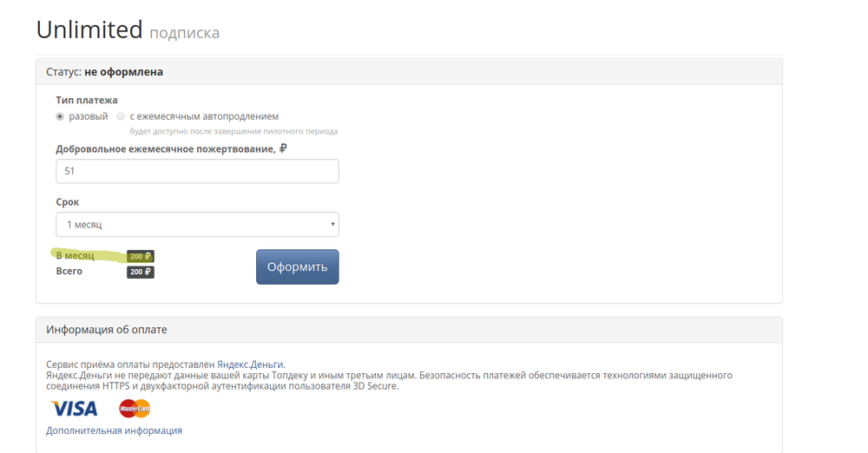This screenshot has width=868, height=453.
Task: Open the Срок dropdown showing 1 месяц
Action: [197, 225]
